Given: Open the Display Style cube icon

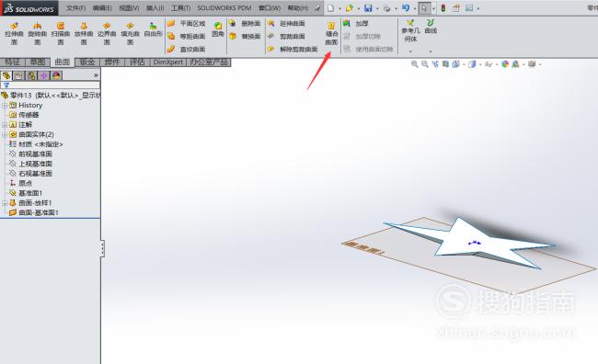Looking at the screenshot, I should (472, 64).
